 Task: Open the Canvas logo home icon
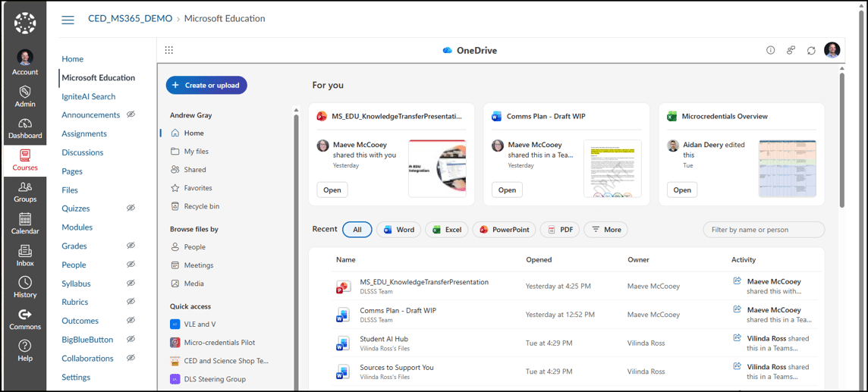(x=25, y=23)
